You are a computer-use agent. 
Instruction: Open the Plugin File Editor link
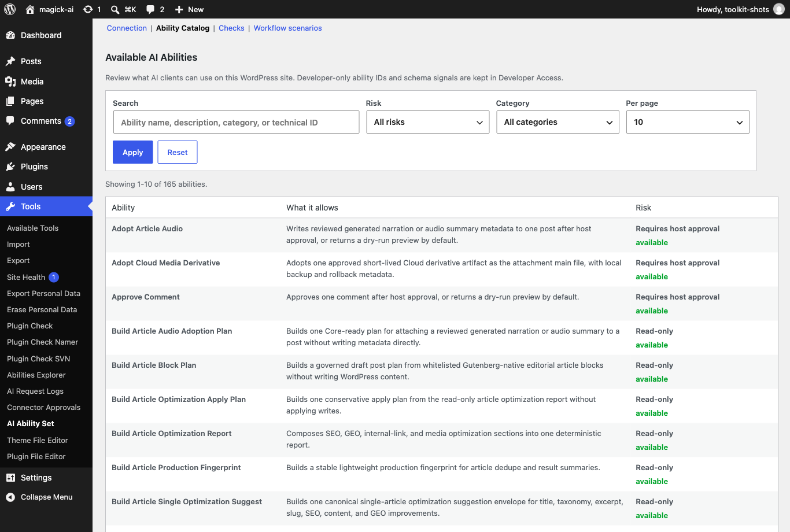36,456
